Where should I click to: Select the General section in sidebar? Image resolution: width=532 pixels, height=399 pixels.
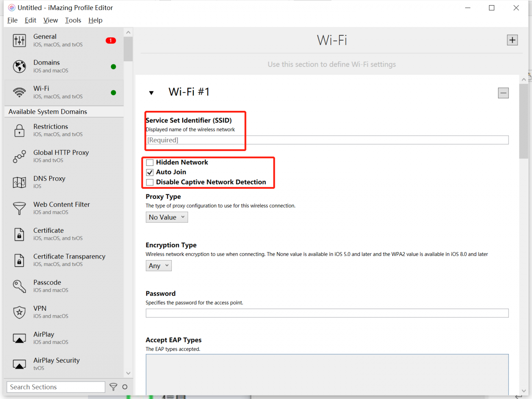tap(64, 41)
